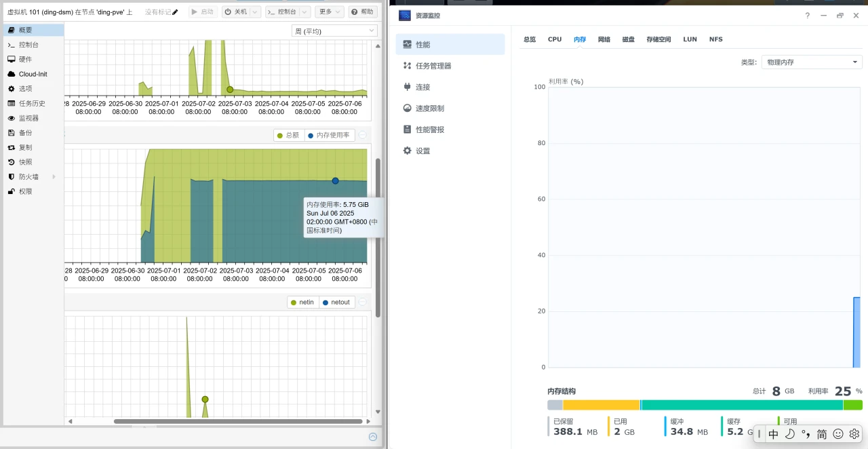This screenshot has width=868, height=449.
Task: Toggle the 总额 legend series in memory chart
Action: point(288,135)
